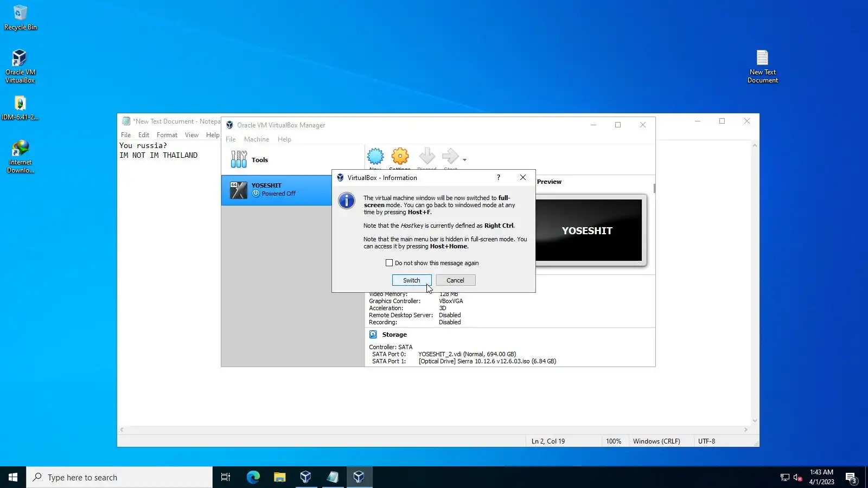The width and height of the screenshot is (868, 488).
Task: Select the Oracle VM VirtualBox desktop icon
Action: click(20, 67)
